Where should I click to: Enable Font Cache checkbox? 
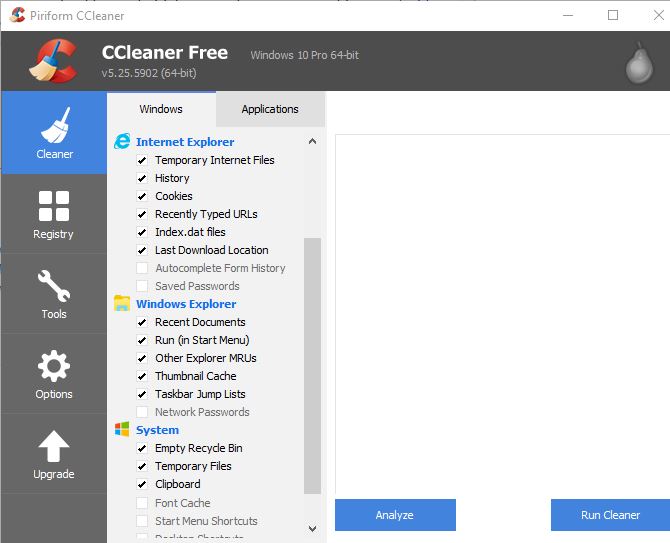[142, 503]
